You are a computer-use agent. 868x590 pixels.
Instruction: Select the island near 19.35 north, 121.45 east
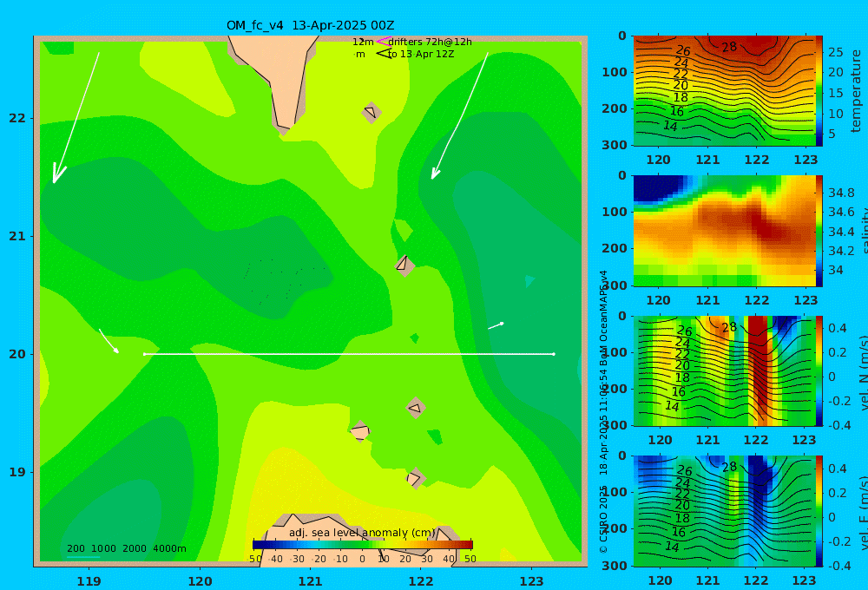pyautogui.click(x=360, y=431)
